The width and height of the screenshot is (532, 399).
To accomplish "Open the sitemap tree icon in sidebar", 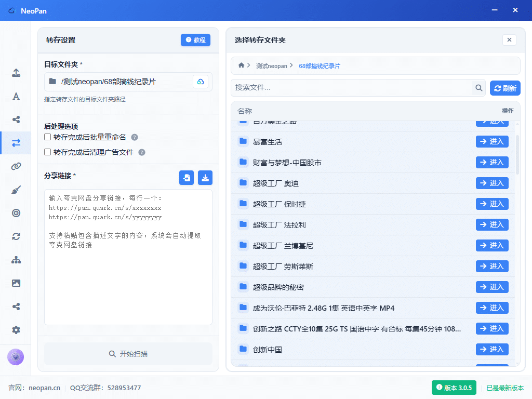I will 16,260.
